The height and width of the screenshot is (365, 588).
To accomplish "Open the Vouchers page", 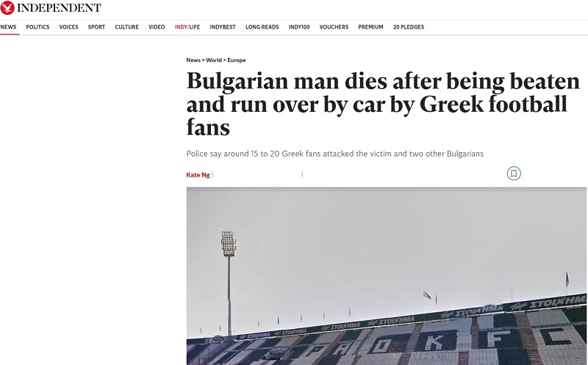I will (x=334, y=27).
